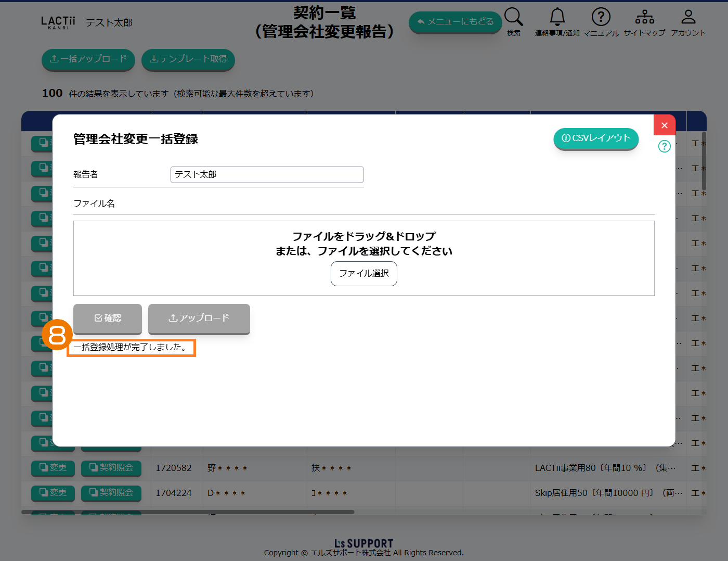Open the manual question mark icon
The height and width of the screenshot is (561, 728).
(x=601, y=17)
